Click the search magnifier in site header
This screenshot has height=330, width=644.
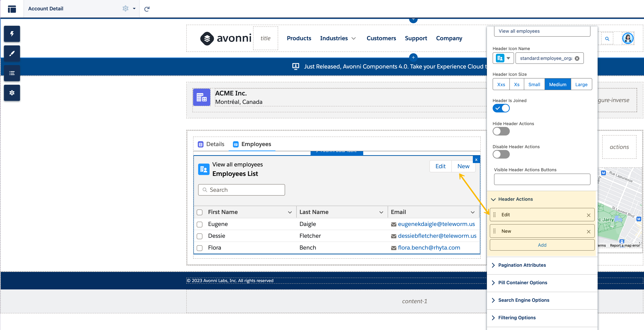click(607, 39)
